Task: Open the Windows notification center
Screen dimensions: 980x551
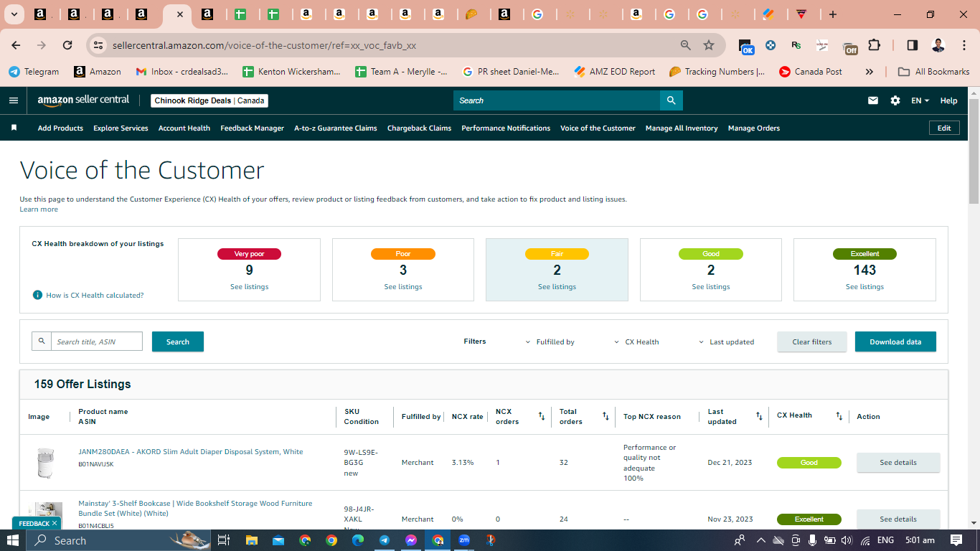Action: coord(956,540)
